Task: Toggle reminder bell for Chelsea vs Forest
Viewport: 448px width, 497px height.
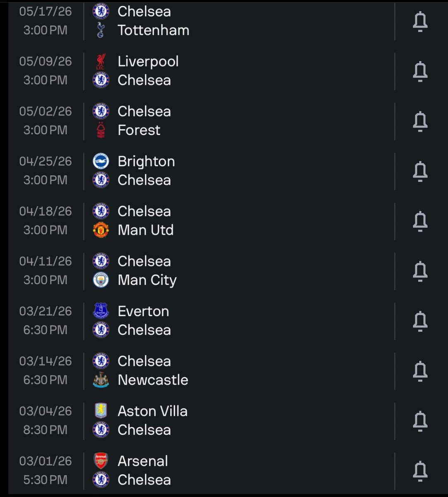Action: pyautogui.click(x=420, y=121)
